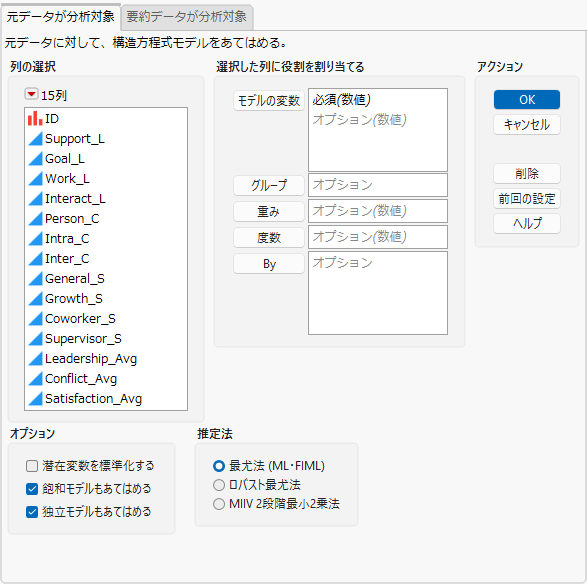Select Support_L column name
The image size is (587, 584).
tap(75, 139)
